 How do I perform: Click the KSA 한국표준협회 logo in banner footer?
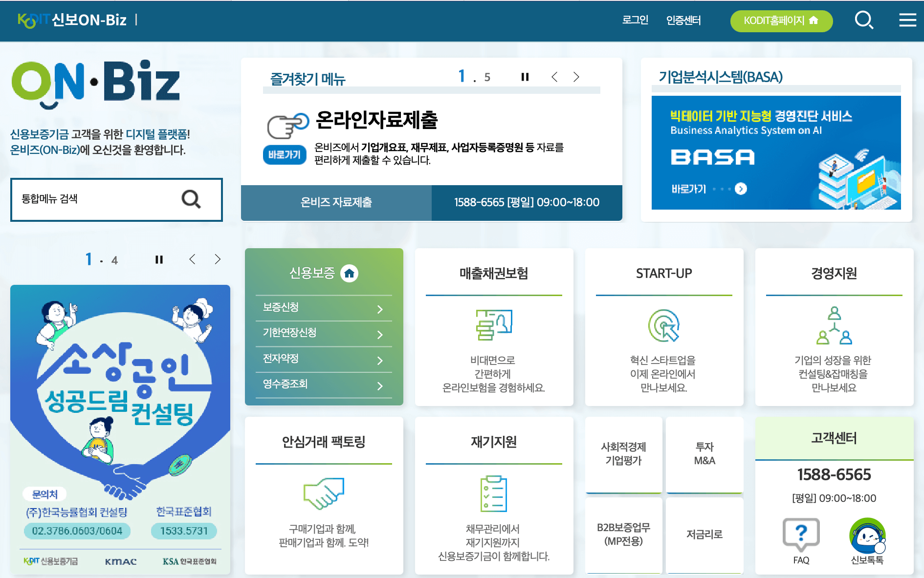point(190,561)
